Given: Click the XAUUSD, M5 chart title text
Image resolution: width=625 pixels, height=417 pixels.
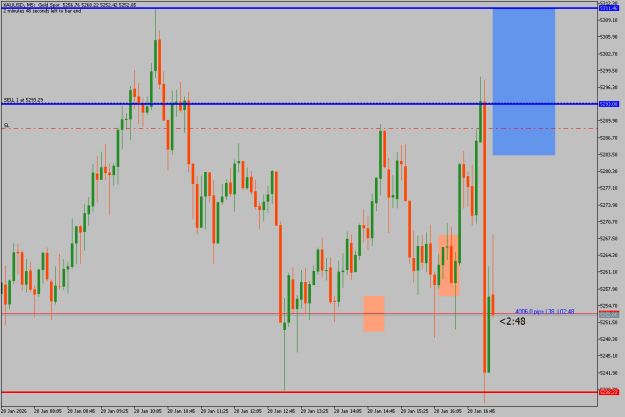Looking at the screenshot, I should coord(69,5).
